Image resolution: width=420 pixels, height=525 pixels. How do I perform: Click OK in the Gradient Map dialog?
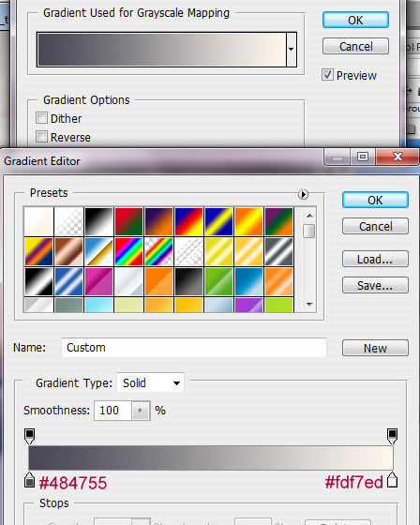point(355,20)
